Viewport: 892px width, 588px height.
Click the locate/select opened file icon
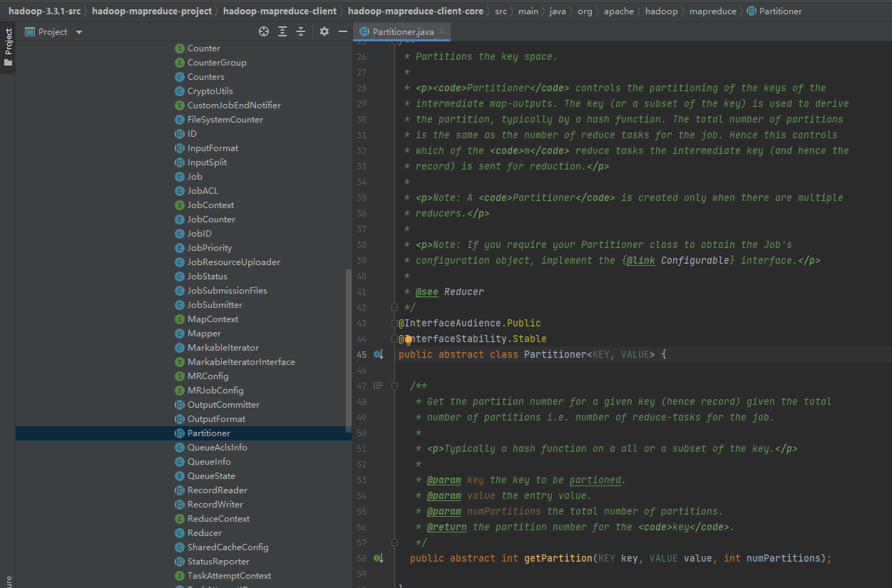click(x=264, y=31)
